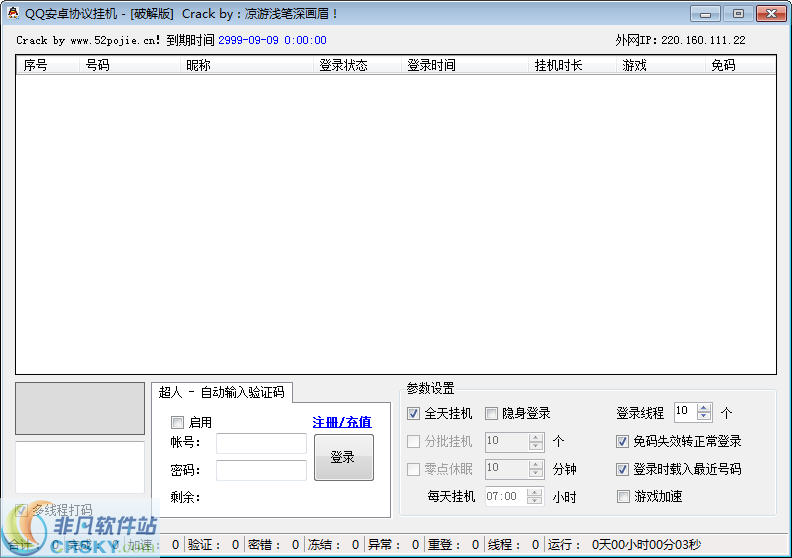
Task: Click the 每天挂机 time field
Action: tap(506, 496)
